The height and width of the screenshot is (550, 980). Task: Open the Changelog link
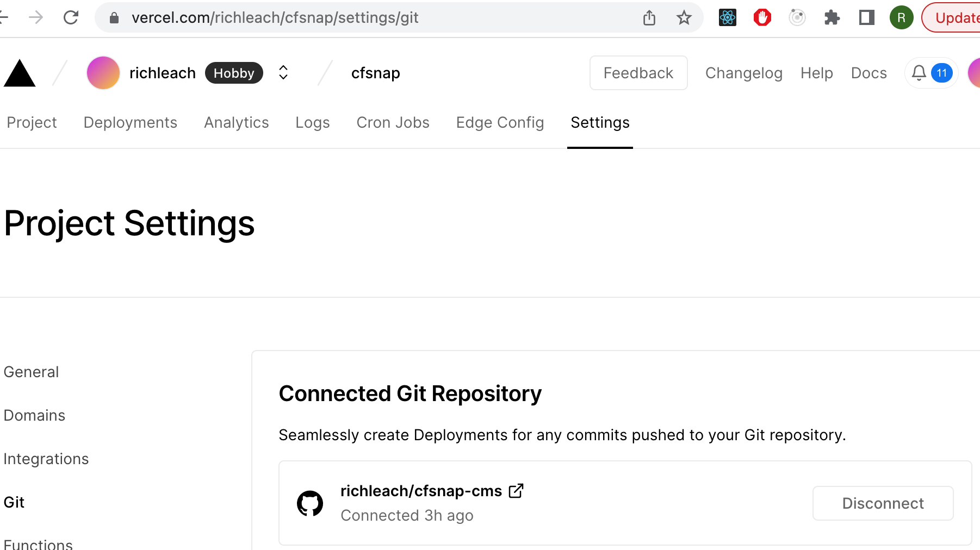click(743, 73)
